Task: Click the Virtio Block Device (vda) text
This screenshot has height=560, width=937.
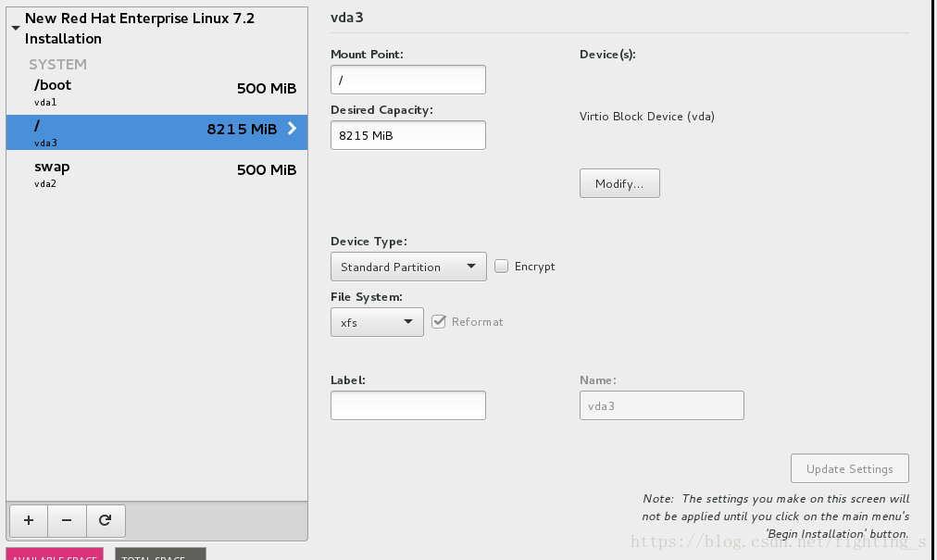Action: pos(647,117)
